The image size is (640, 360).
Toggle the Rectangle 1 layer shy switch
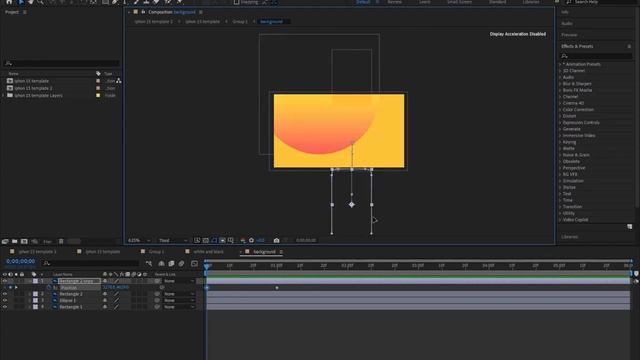(105, 307)
